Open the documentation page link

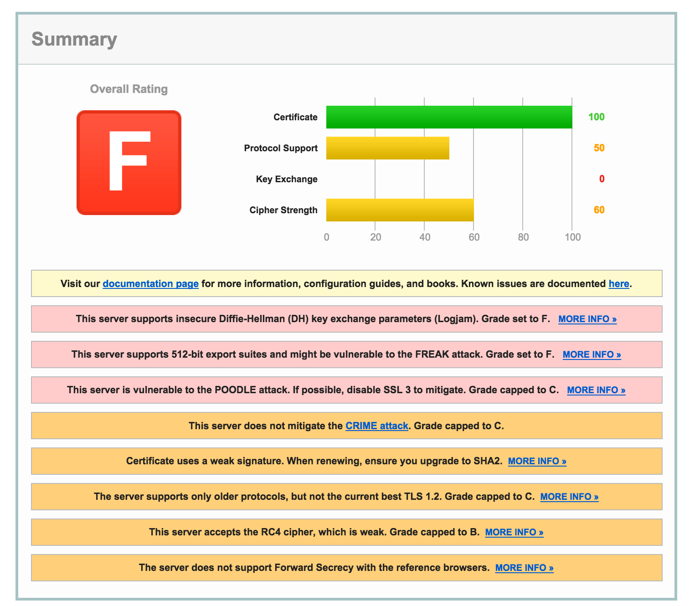click(150, 283)
